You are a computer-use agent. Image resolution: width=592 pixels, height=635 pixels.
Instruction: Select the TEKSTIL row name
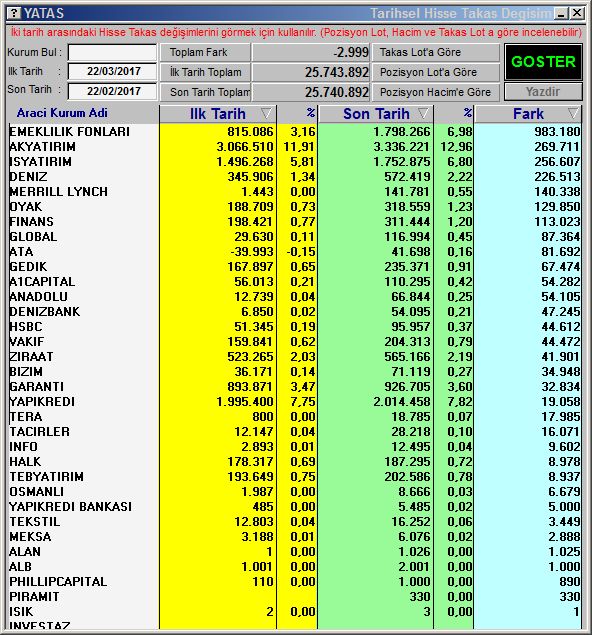(35, 521)
